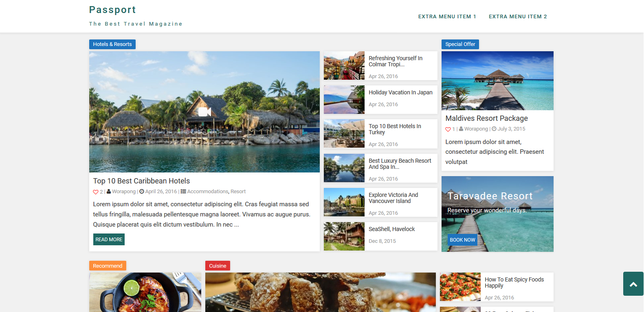Open the Special Offer category tag

point(460,44)
